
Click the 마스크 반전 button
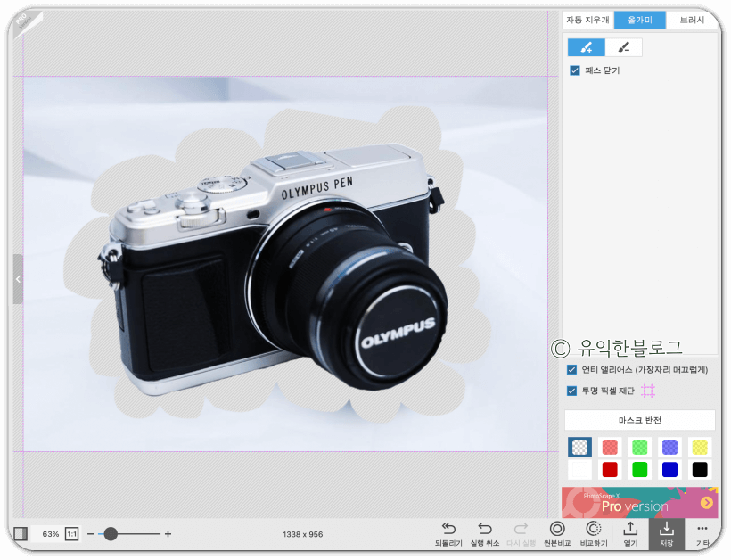point(640,420)
